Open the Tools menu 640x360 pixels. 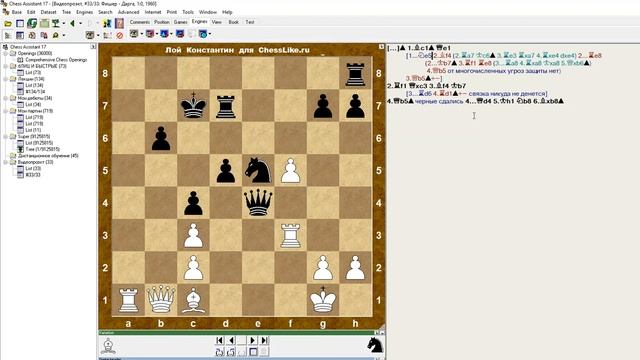point(188,12)
